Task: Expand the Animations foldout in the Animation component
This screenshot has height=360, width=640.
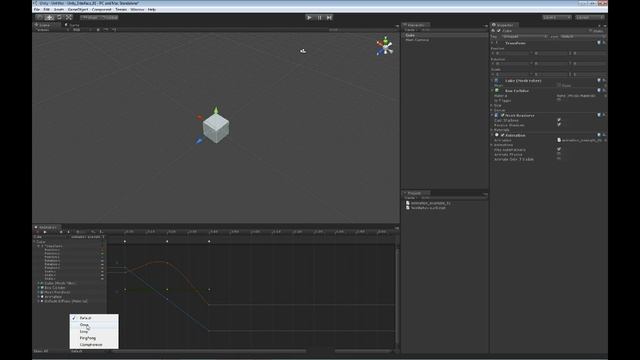Action: click(x=492, y=145)
